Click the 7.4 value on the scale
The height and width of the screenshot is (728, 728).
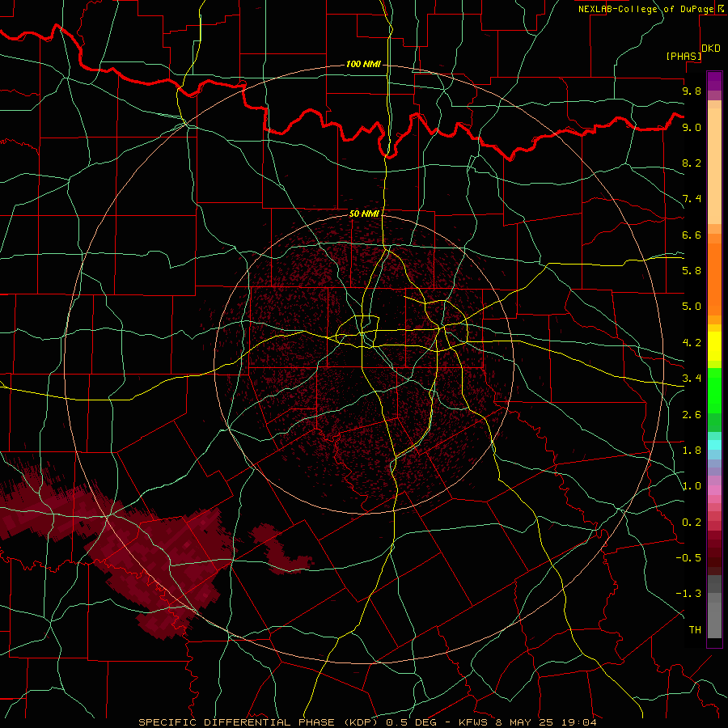[692, 199]
